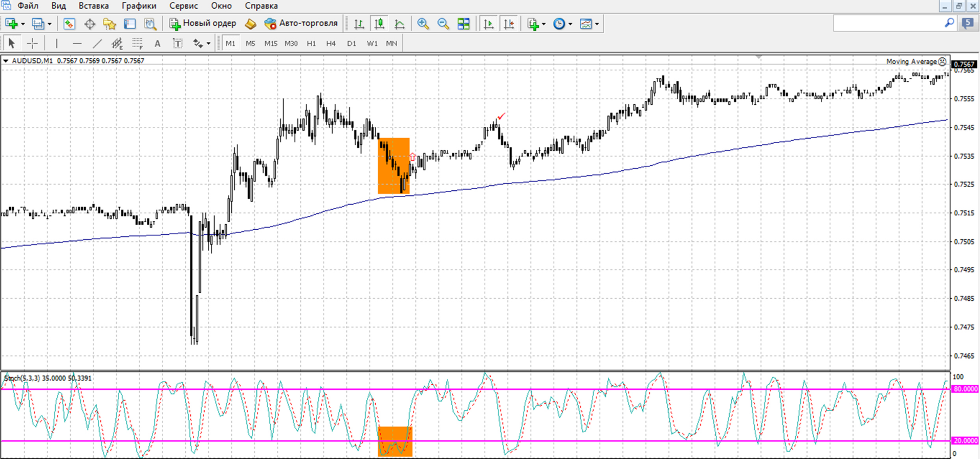980x464 pixels.
Task: Switch chart type to candlesticks
Action: point(380,24)
